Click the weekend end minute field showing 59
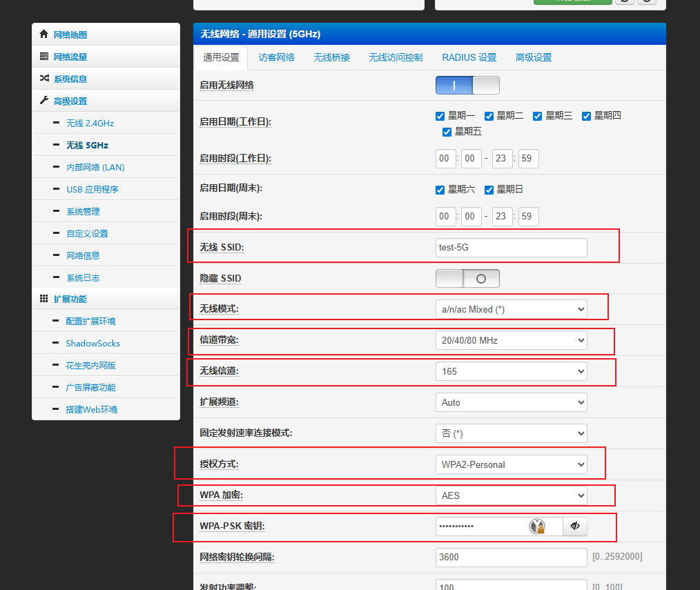Viewport: 700px width, 590px height. pos(529,217)
